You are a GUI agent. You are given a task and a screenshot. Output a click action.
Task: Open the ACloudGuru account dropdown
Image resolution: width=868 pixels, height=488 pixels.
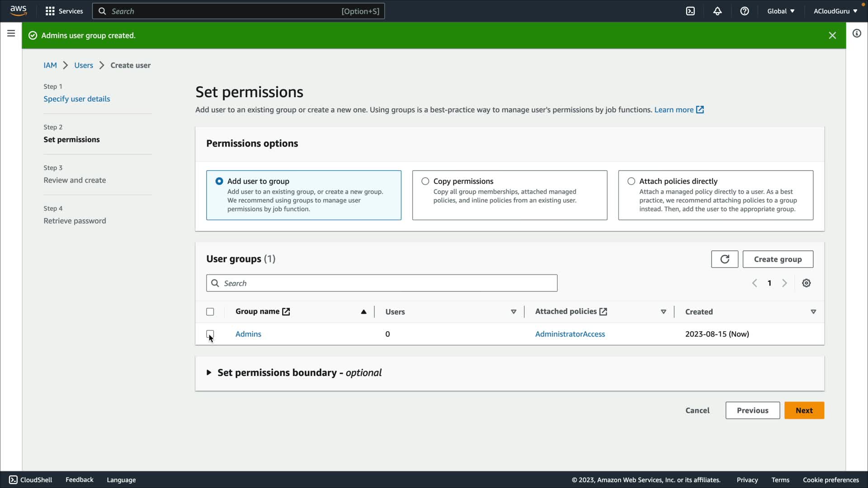tap(835, 11)
